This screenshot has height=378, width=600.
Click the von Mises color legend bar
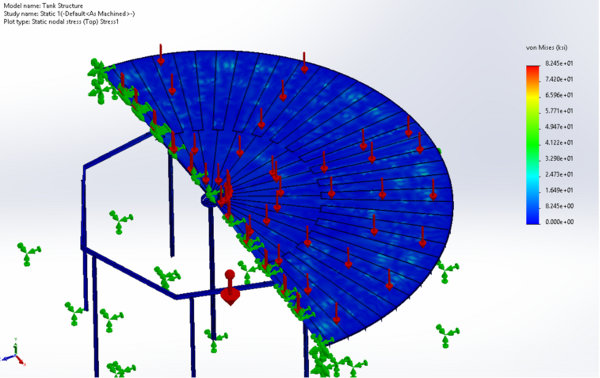[x=533, y=145]
